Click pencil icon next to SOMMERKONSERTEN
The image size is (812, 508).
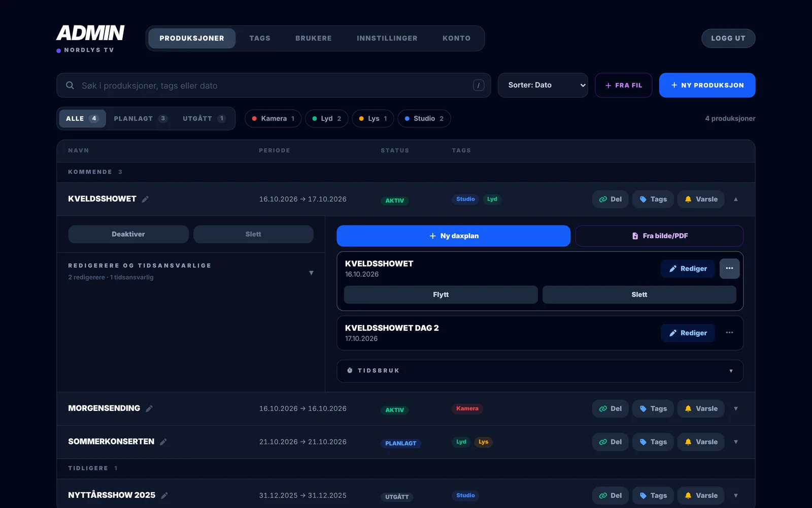[163, 442]
